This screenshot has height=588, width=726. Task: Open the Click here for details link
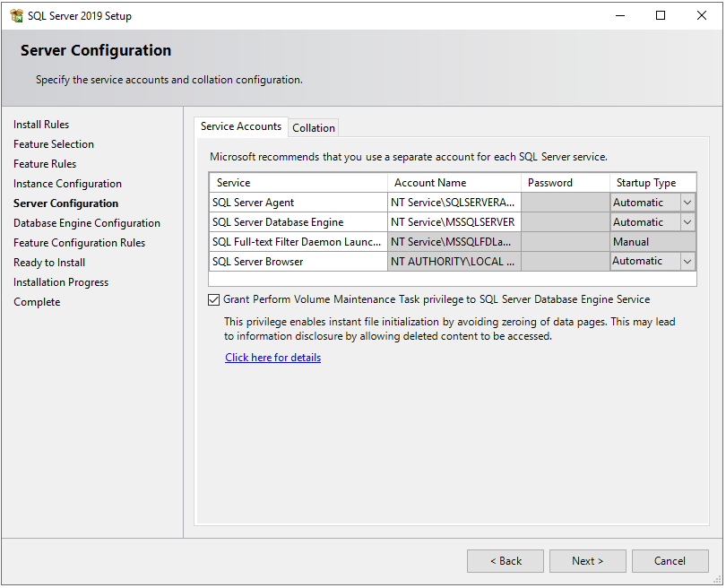272,357
